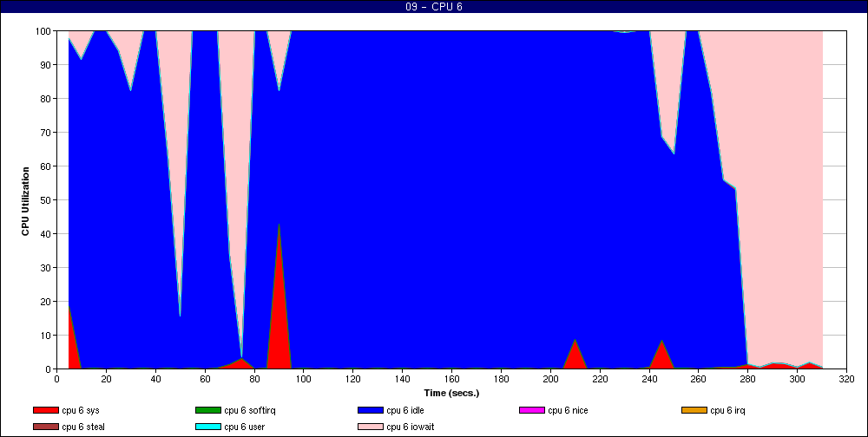Select the 'cpu 6 softirq' legend label
Image resolution: width=868 pixels, height=437 pixels.
tap(250, 410)
